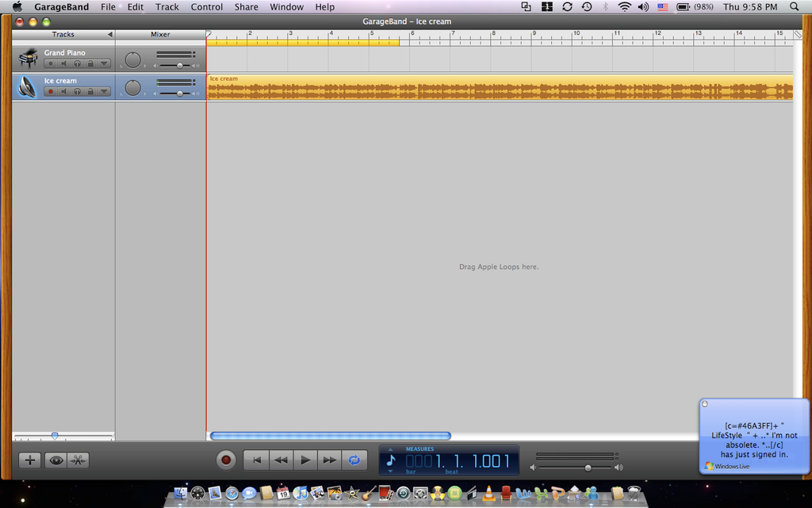Show automation for Grand Piano track
Screen dimensions: 812x508
(104, 63)
